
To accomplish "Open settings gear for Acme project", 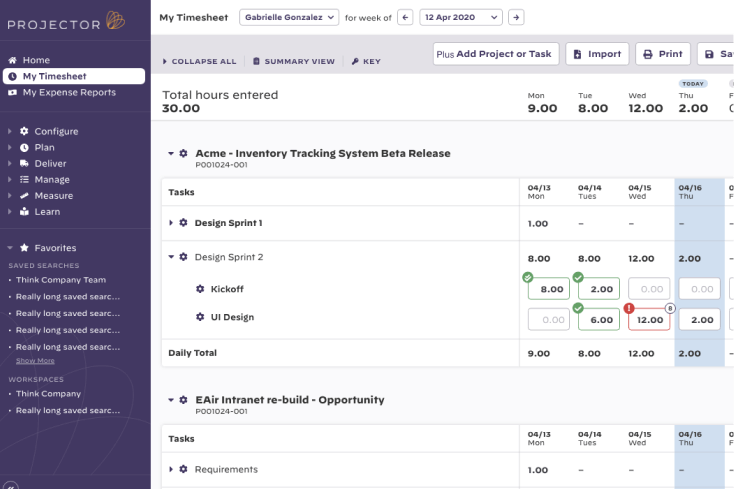I will point(184,153).
